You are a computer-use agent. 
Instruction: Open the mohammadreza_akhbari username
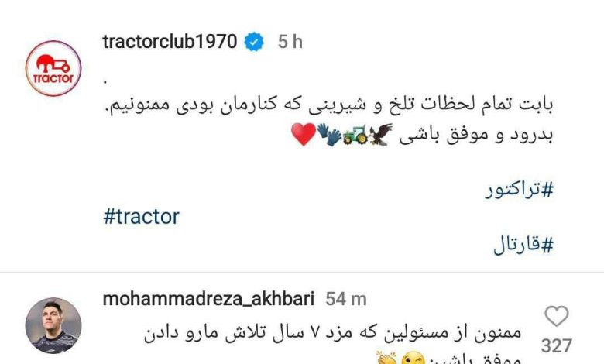pos(209,299)
